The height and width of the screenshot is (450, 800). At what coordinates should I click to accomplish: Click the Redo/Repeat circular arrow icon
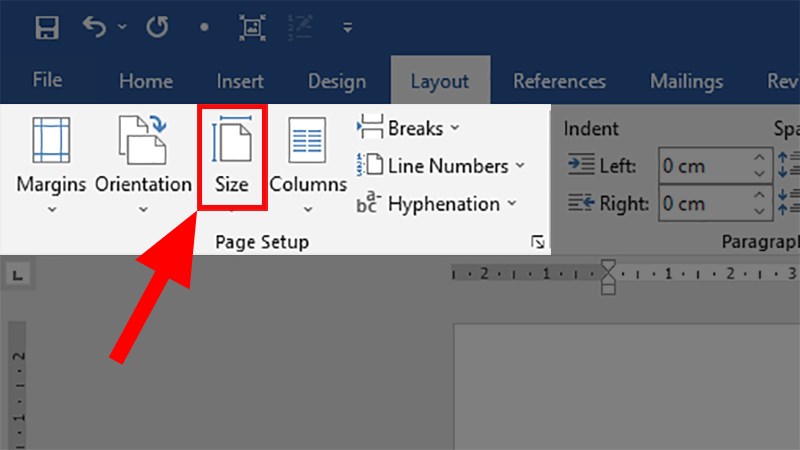click(x=157, y=27)
